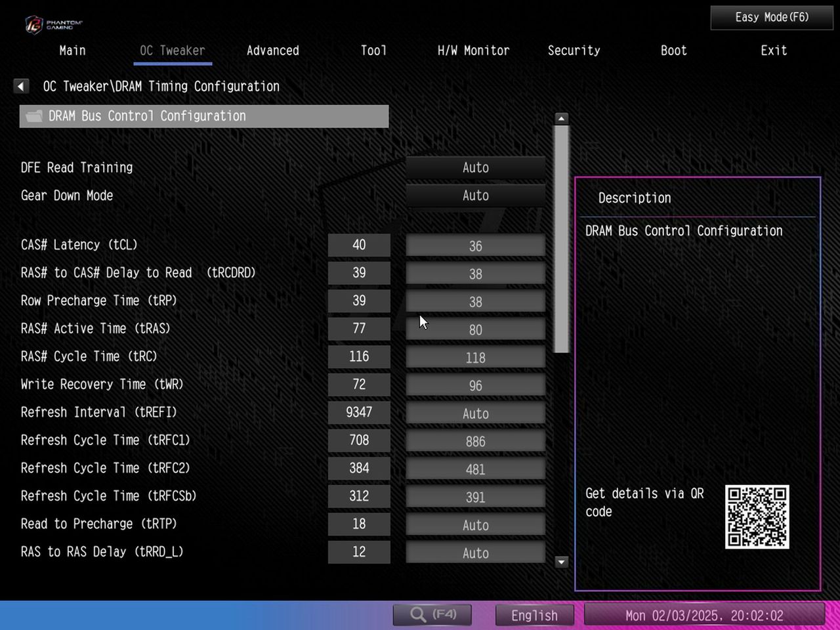Select the Refresh Interval (tREFI) label
The width and height of the screenshot is (840, 630).
click(x=99, y=412)
